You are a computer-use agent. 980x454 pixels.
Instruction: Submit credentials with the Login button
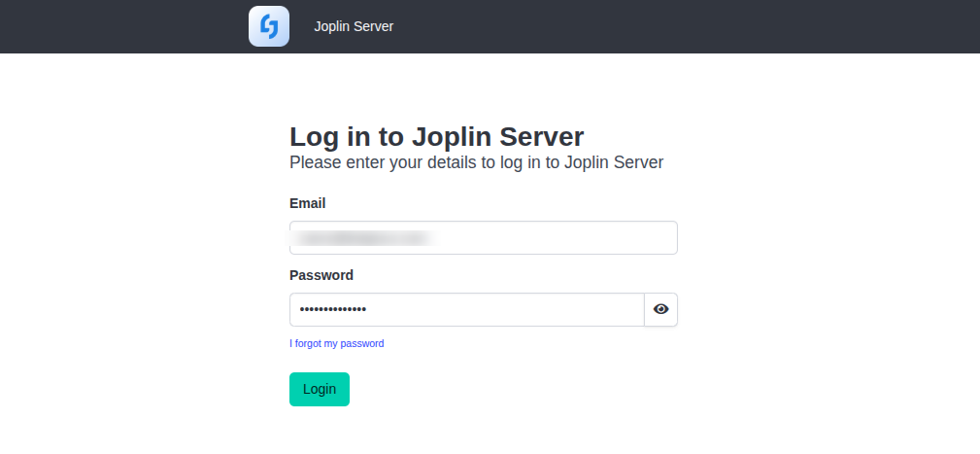tap(320, 389)
